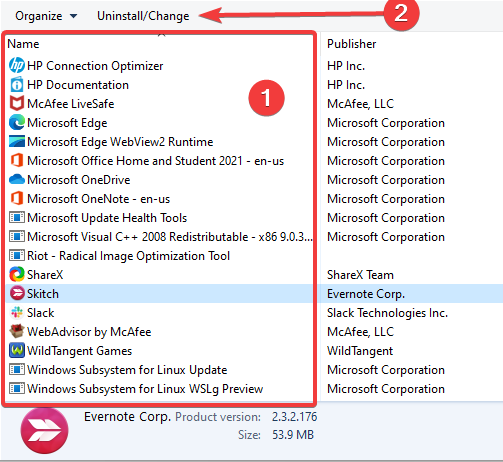
Task: Select McAfee LiveSafe in the program list
Action: pos(71,104)
